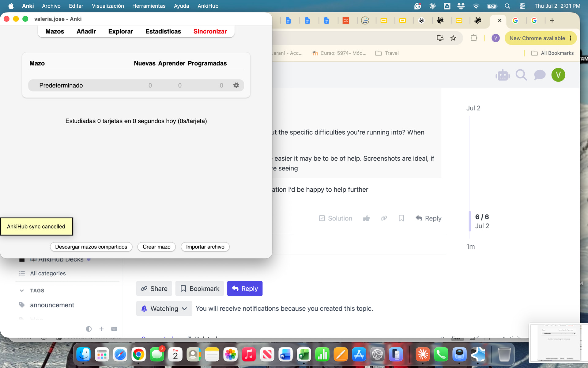Open Finder from the Dock
This screenshot has height=368, width=588.
pos(83,355)
